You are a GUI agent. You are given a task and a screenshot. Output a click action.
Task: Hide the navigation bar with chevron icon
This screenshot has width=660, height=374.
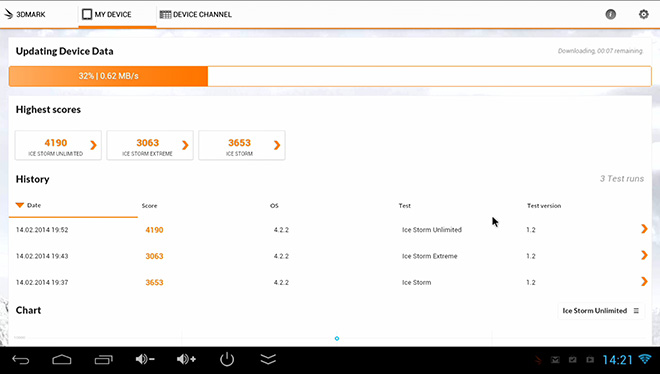(268, 359)
